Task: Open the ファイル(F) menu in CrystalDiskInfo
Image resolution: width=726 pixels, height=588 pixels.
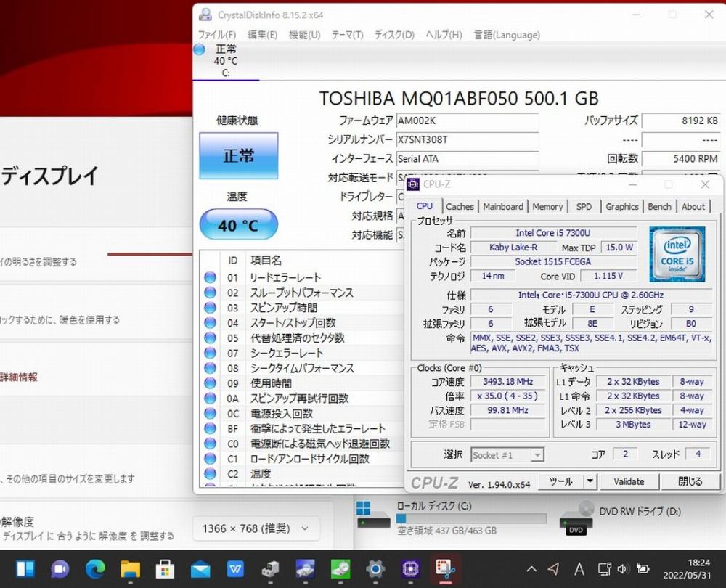Action: [216, 35]
